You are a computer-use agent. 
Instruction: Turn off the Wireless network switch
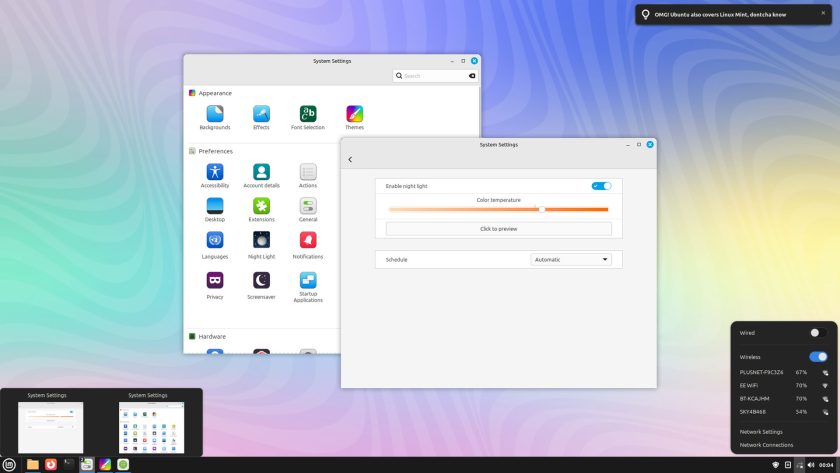(x=818, y=357)
